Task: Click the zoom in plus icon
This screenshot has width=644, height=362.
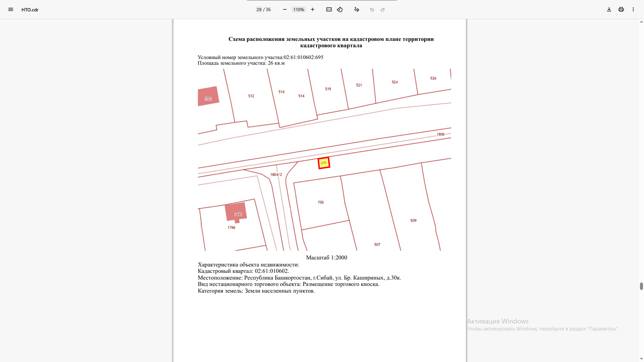Action: [x=313, y=9]
